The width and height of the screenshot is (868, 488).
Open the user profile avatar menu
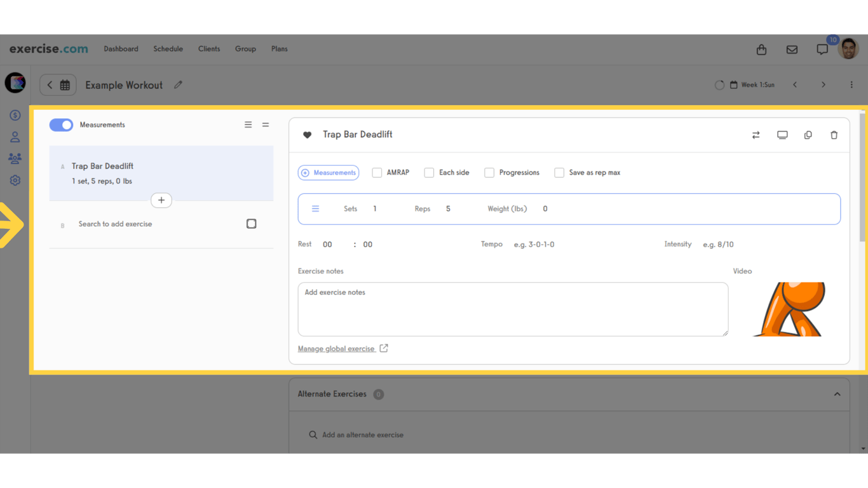click(848, 48)
